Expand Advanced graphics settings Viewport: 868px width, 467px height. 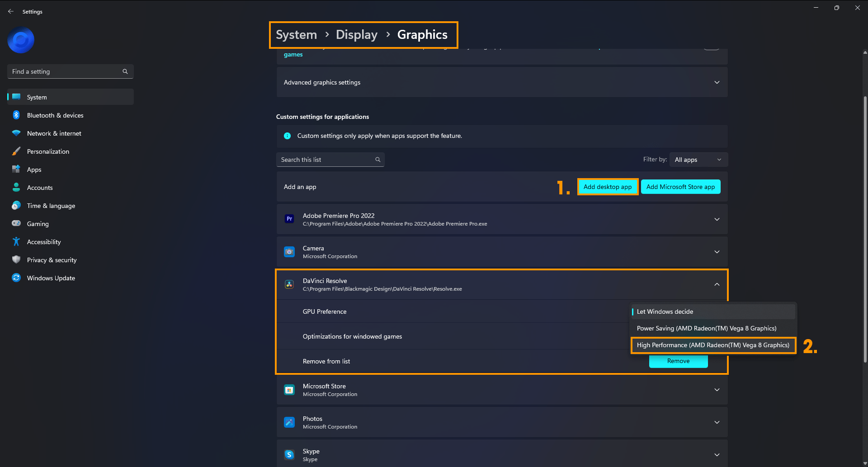click(717, 82)
